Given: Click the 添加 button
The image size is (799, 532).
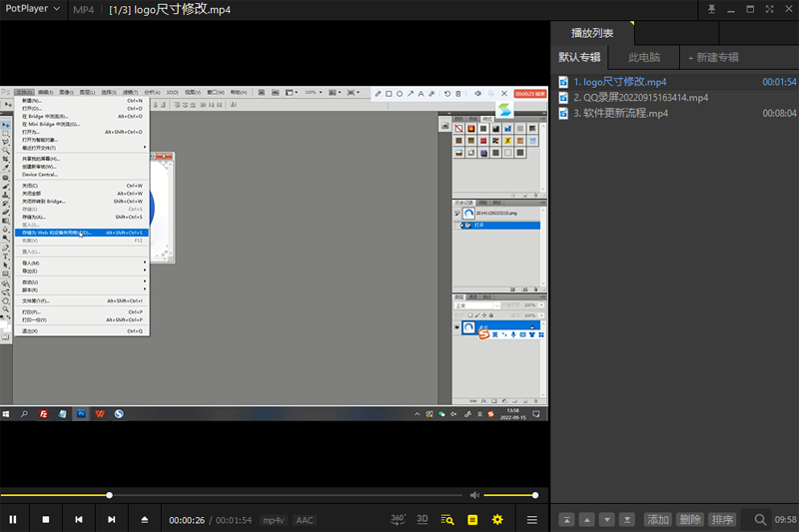Looking at the screenshot, I should pyautogui.click(x=657, y=520).
